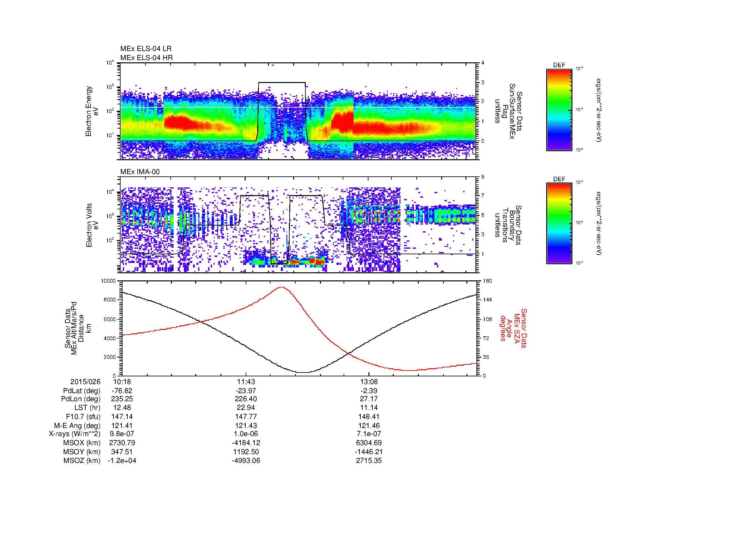Click the 'X-rays (W/m**2)' row label
The height and width of the screenshot is (534, 756).
point(75,434)
